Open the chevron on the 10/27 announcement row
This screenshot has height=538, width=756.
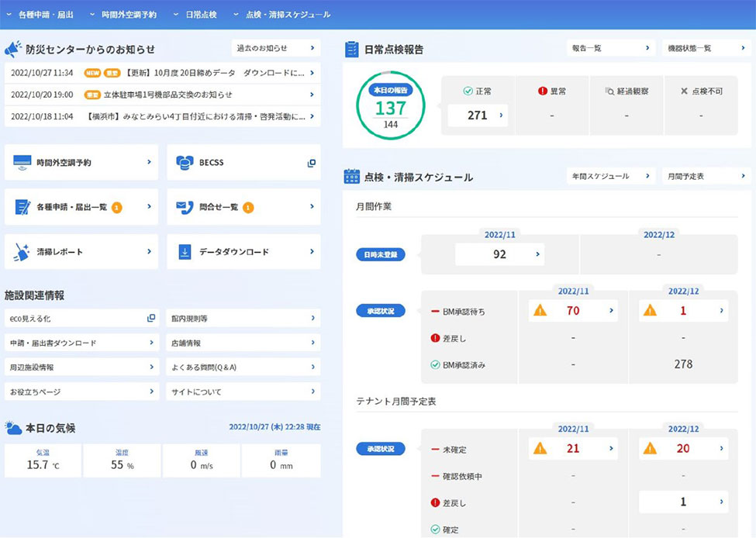pyautogui.click(x=315, y=71)
